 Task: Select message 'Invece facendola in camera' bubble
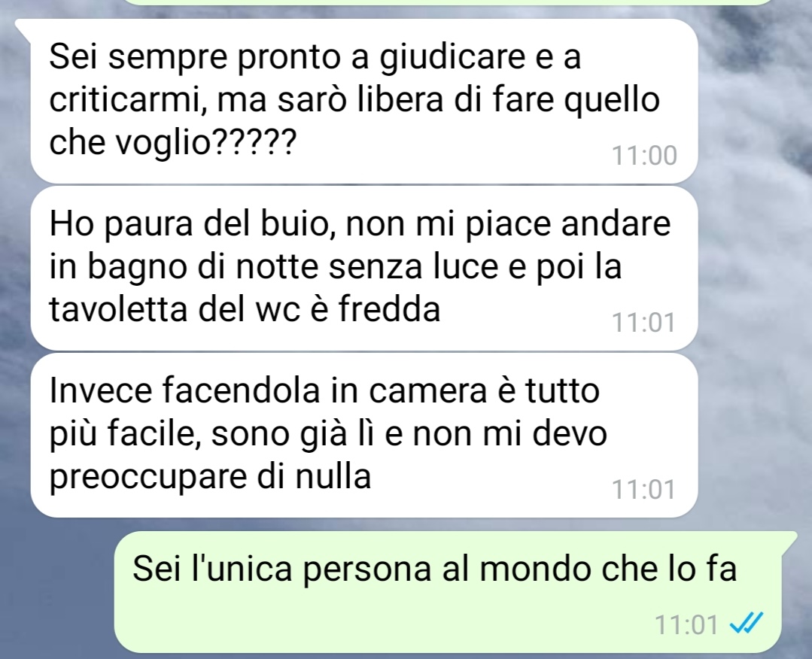(x=364, y=436)
